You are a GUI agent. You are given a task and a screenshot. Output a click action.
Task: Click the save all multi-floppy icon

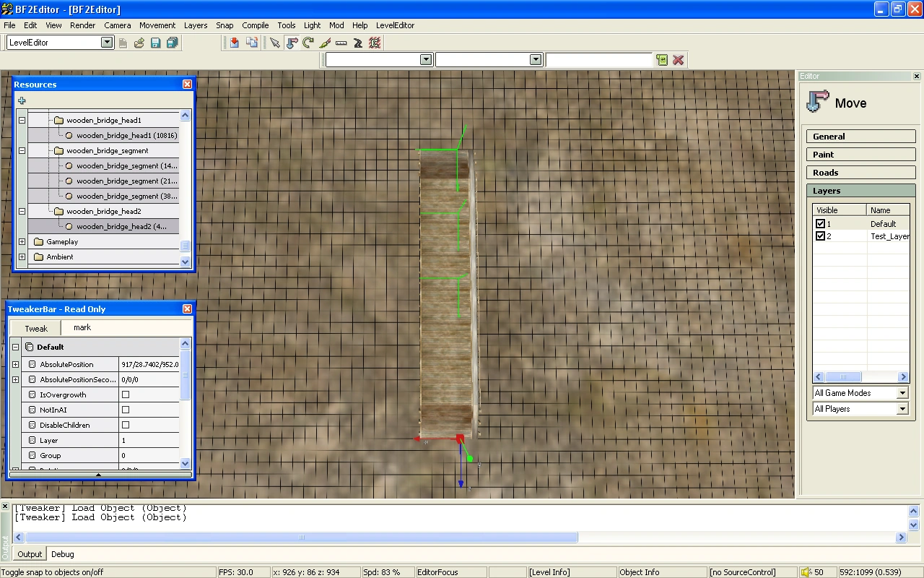point(172,43)
